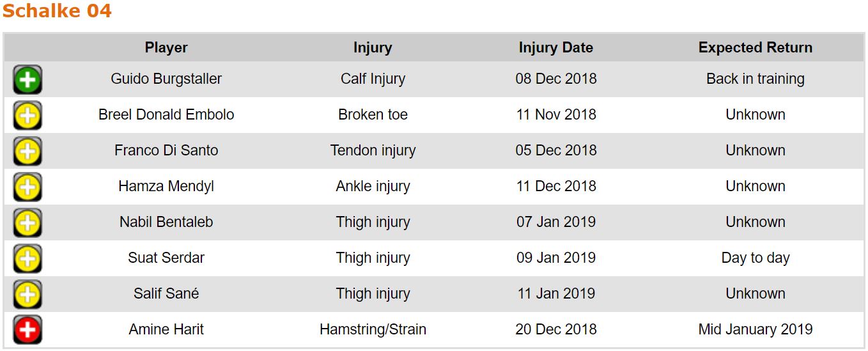Select Salif Sané's yellow injury icon
Screen dimensions: 868x351
point(27,295)
